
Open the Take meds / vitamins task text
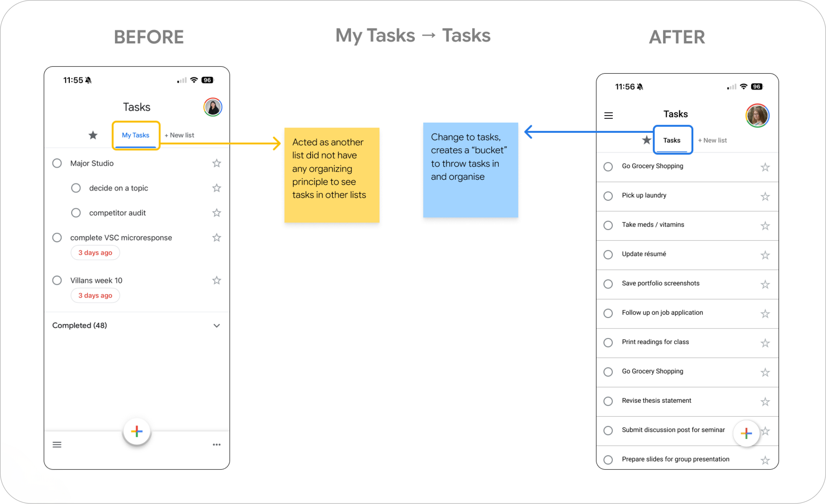653,225
